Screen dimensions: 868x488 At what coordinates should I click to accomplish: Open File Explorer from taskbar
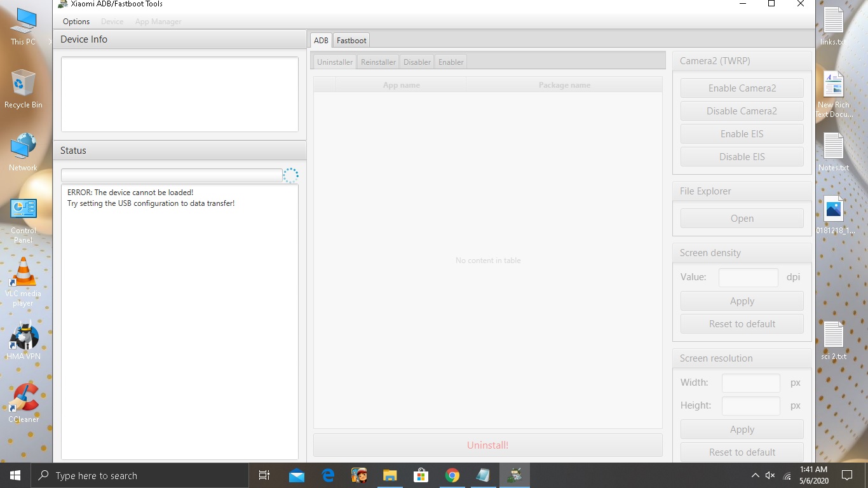click(390, 475)
